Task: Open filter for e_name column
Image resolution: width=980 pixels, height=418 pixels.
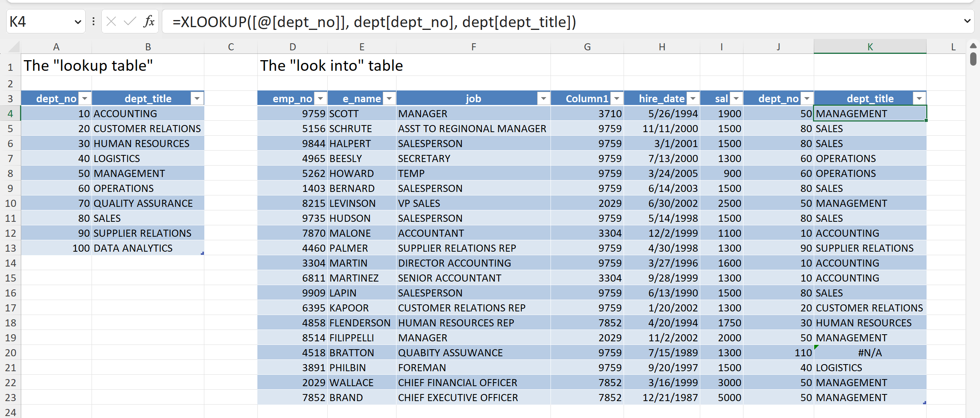Action: [389, 98]
